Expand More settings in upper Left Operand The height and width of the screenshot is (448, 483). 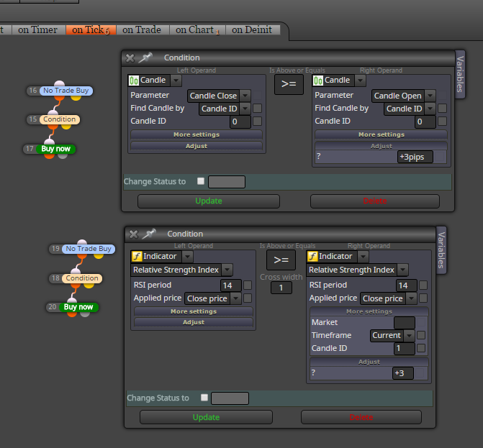(x=197, y=134)
